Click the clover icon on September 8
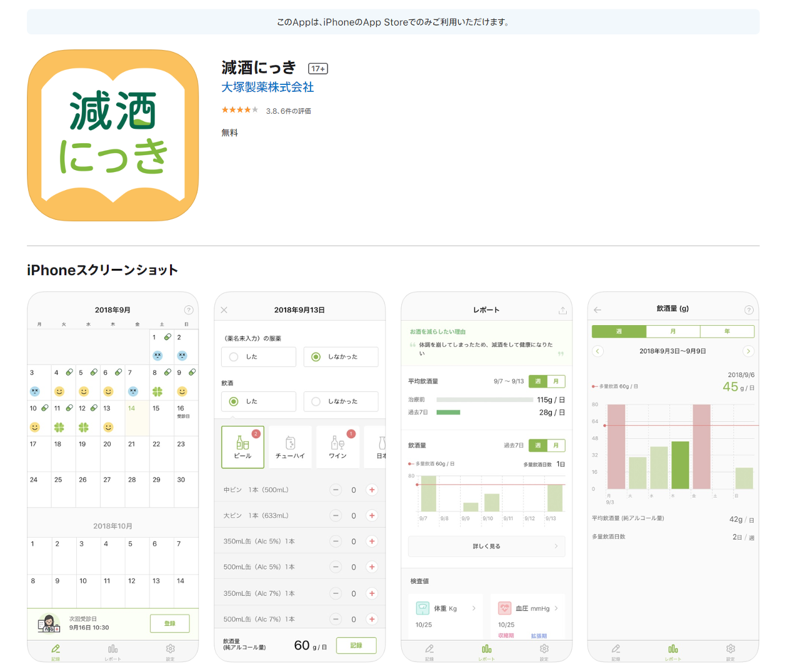This screenshot has width=800, height=672. point(157,391)
